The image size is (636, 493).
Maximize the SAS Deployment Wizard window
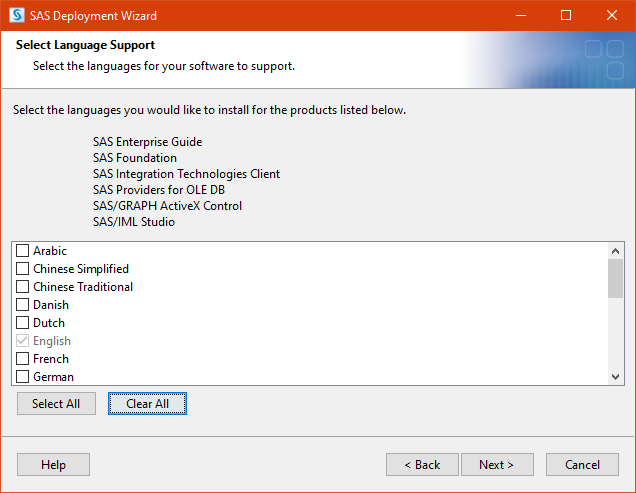pyautogui.click(x=566, y=16)
